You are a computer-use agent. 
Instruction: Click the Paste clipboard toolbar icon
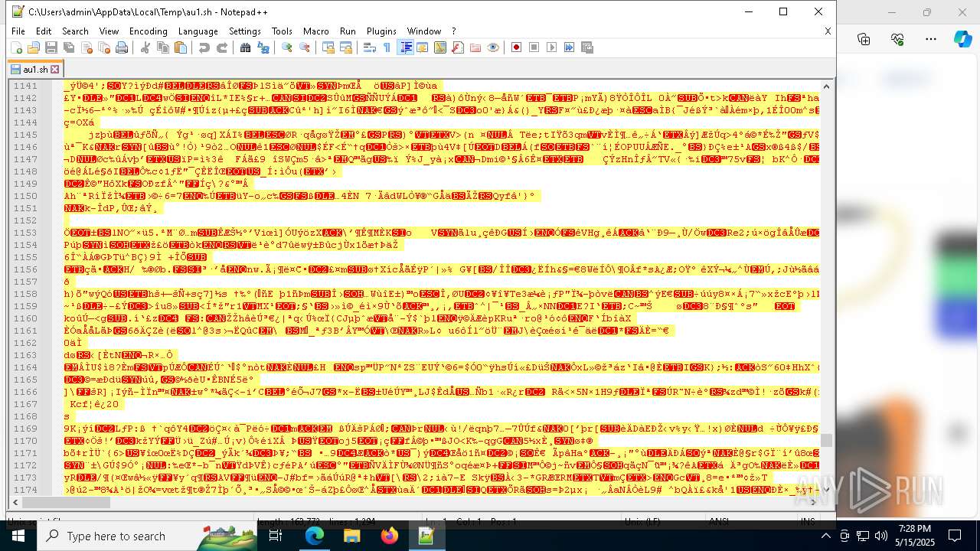(180, 47)
